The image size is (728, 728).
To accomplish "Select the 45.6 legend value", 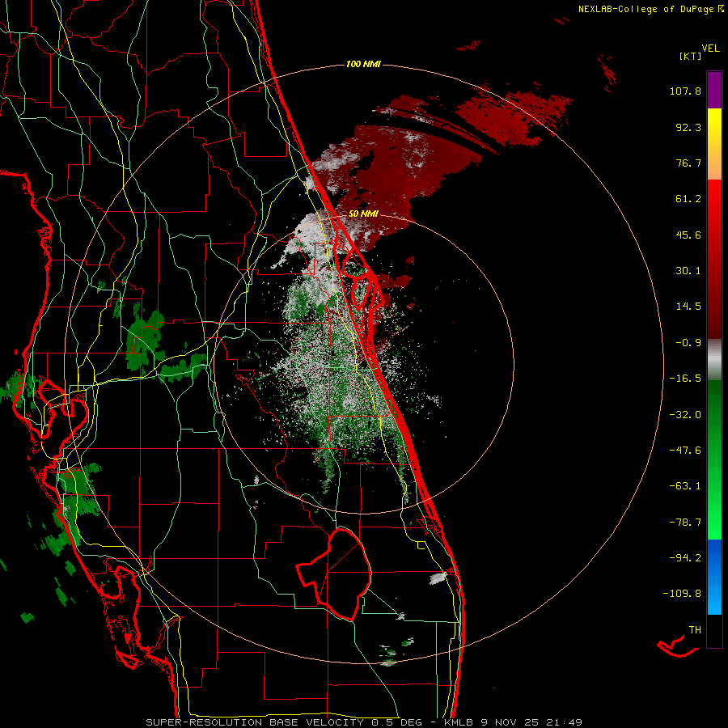I will coord(688,235).
